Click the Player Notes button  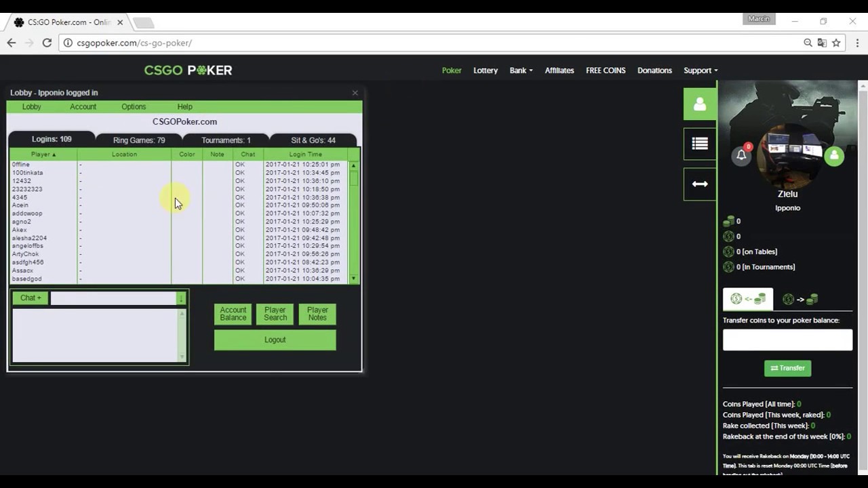317,314
